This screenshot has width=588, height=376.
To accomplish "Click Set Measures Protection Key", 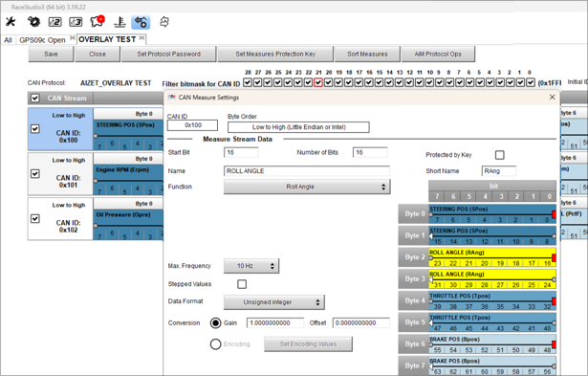I will tap(275, 54).
